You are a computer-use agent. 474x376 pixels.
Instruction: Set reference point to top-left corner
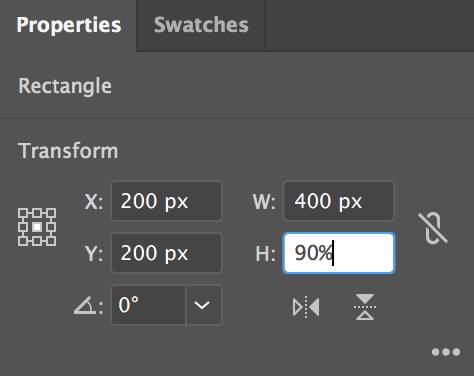[x=23, y=213]
